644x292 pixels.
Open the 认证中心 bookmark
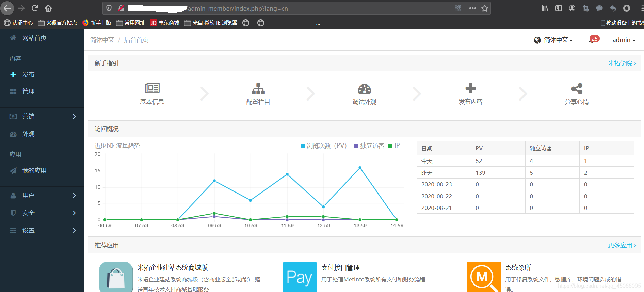tap(18, 23)
